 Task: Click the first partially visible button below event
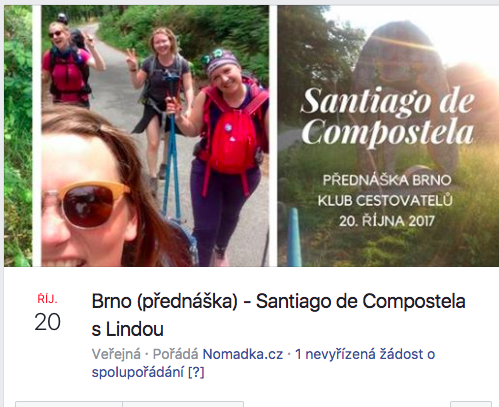(x=69, y=404)
